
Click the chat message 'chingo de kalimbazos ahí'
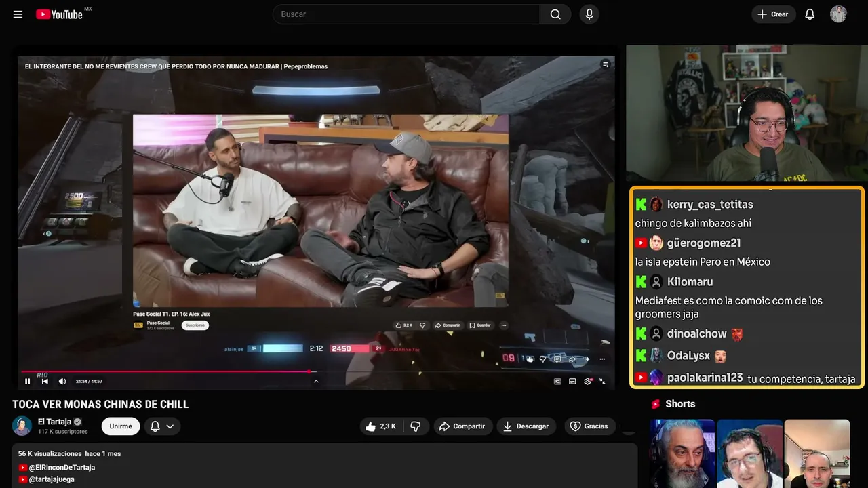tap(693, 224)
